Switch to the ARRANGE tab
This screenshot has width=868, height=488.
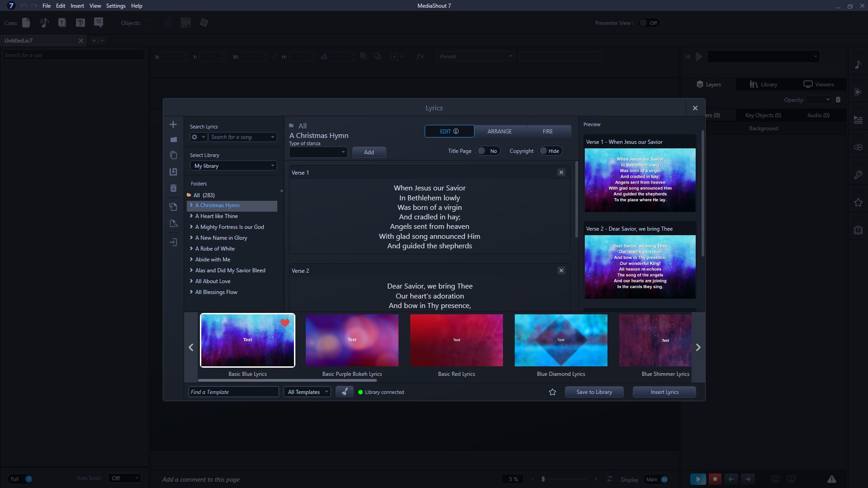point(499,131)
